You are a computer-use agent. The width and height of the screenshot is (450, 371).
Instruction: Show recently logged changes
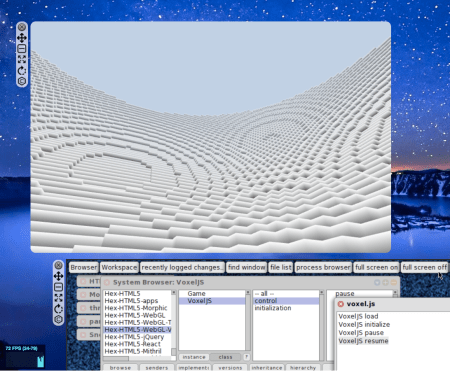click(182, 267)
